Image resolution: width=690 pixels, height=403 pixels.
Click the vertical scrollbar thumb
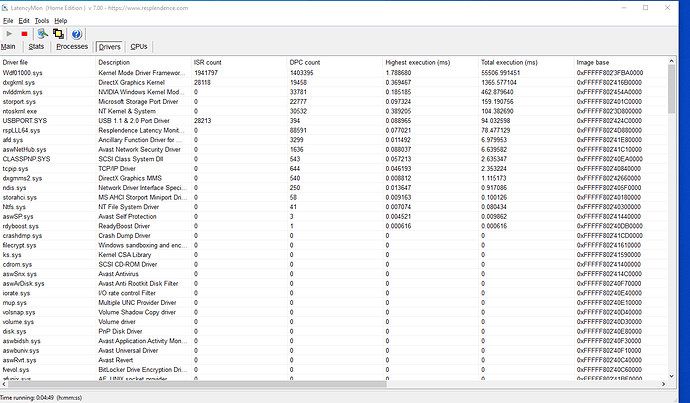(x=672, y=89)
